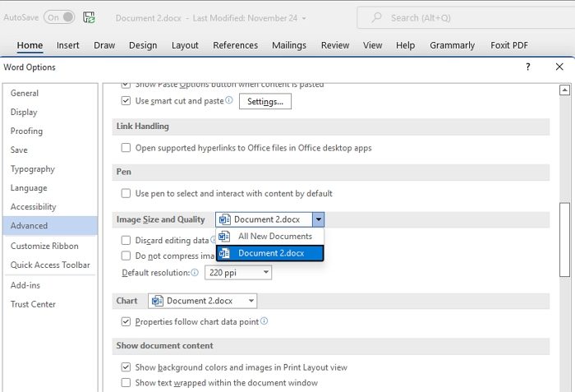
Task: Toggle the AutoSave switch
Action: tap(59, 17)
